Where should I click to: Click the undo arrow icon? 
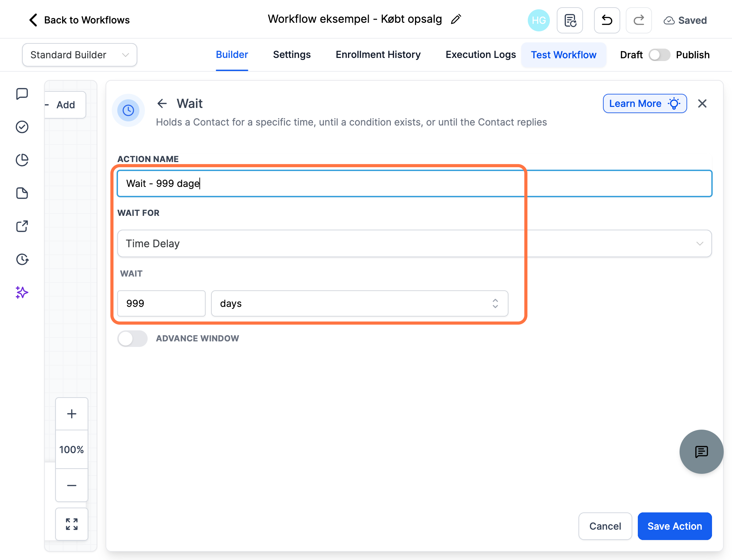607,20
